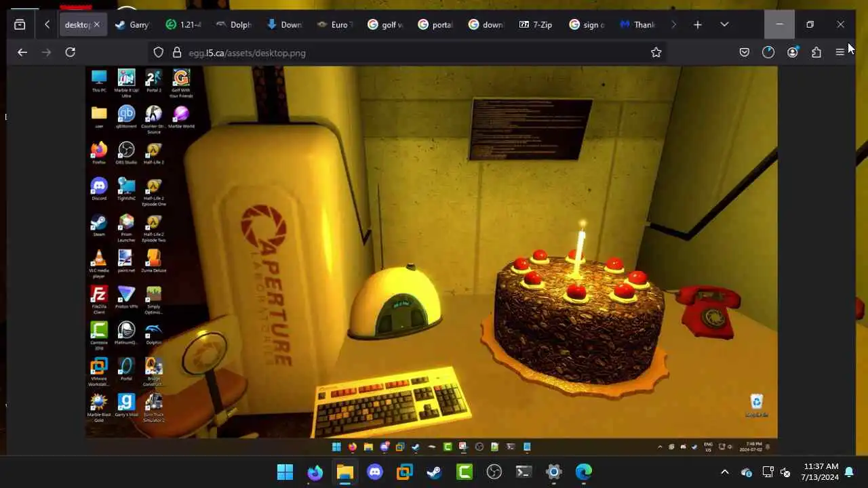
Task: Switch to the Dolph tab
Action: (x=233, y=24)
